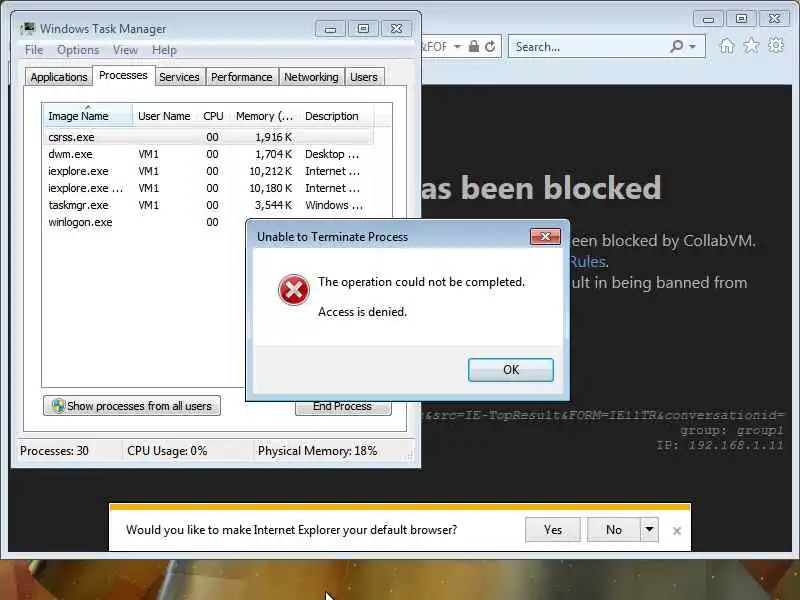Image resolution: width=800 pixels, height=600 pixels.
Task: Switch to the Processes tab
Action: pos(123,76)
